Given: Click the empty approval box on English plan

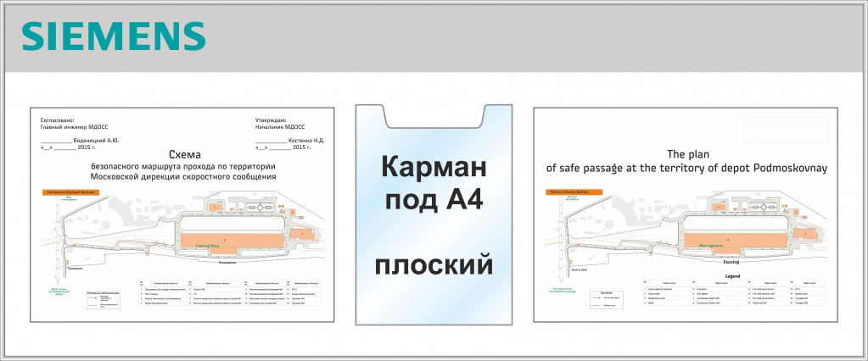Looking at the screenshot, I should pyautogui.click(x=786, y=130).
